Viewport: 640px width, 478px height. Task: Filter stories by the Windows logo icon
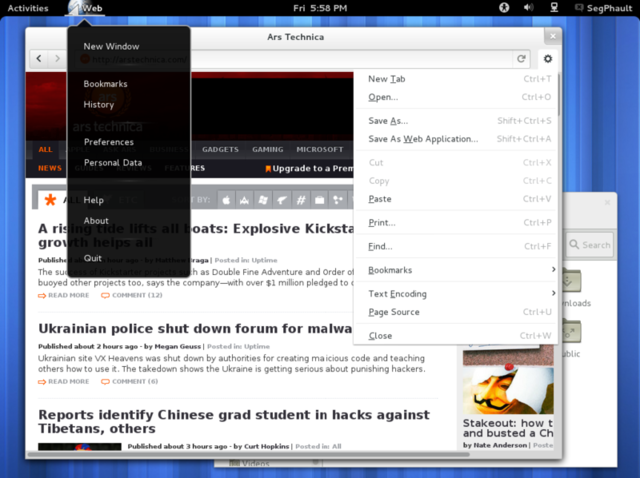(263, 200)
